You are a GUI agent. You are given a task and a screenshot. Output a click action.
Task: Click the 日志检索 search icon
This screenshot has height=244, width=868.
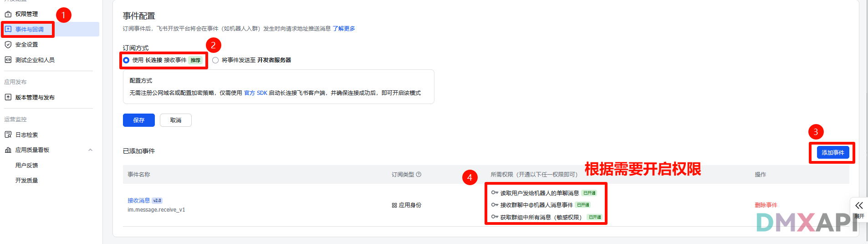click(x=8, y=135)
